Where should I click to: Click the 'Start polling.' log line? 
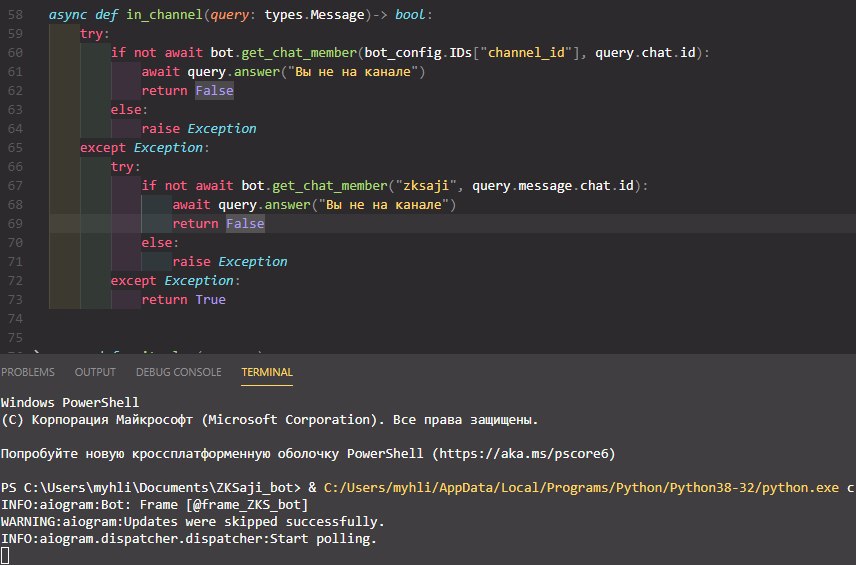click(x=323, y=539)
